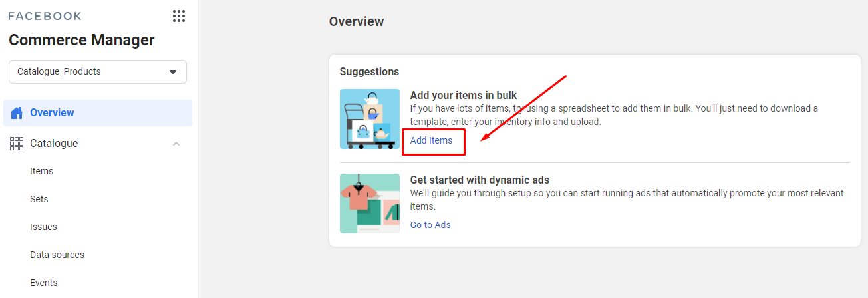Open Sets under Catalogue

[39, 199]
